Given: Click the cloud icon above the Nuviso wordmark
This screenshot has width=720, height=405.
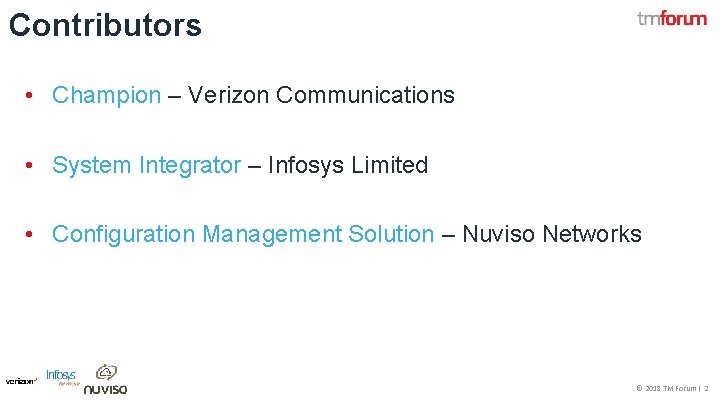Looking at the screenshot, I should pos(106,372).
